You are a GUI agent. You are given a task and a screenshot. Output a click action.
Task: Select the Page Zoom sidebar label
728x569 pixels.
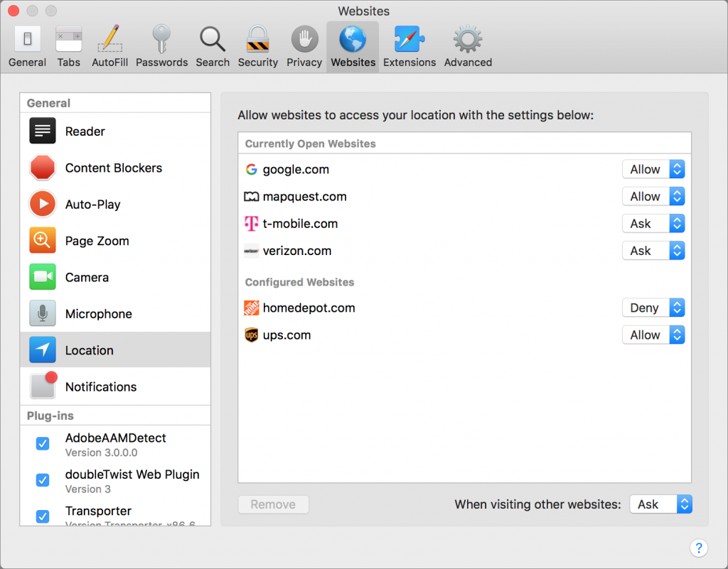point(97,241)
